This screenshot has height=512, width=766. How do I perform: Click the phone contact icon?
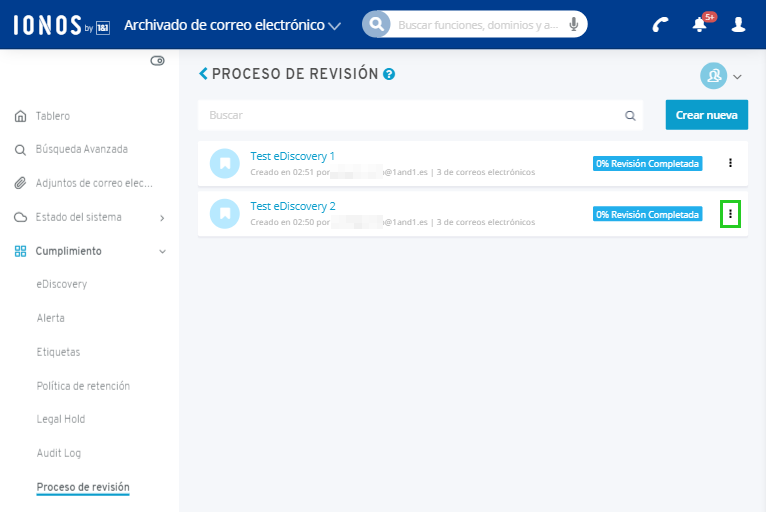[x=660, y=24]
